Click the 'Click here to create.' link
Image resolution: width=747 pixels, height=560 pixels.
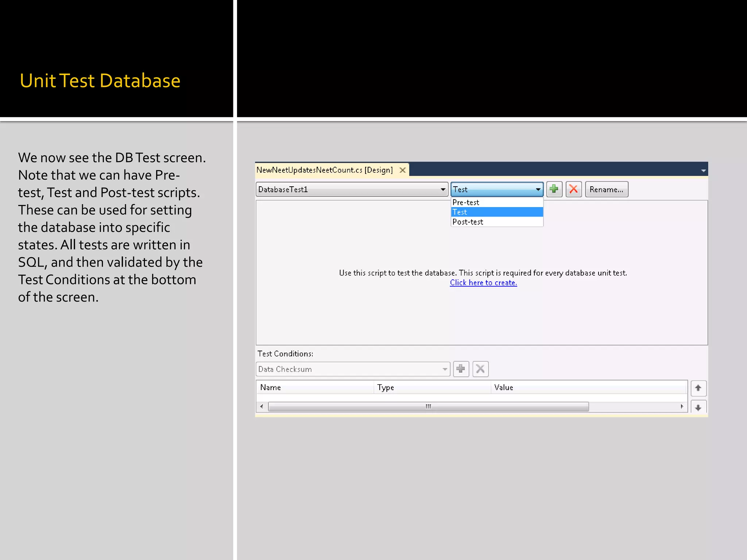point(483,283)
